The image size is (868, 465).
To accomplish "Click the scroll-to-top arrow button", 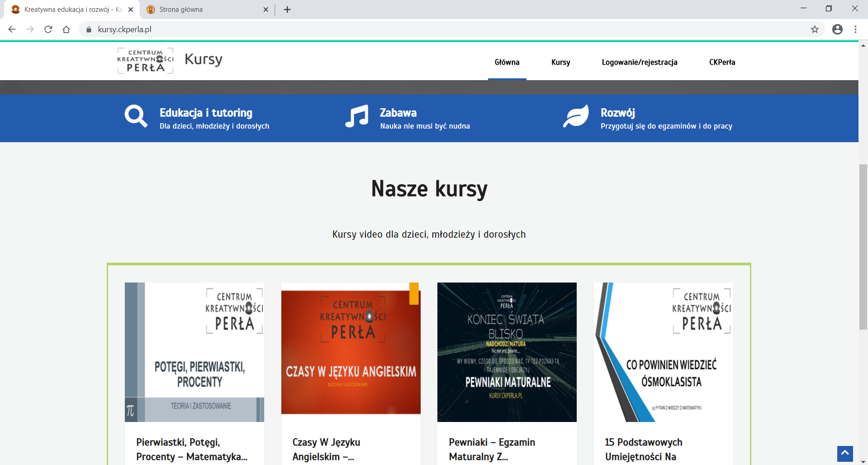I will click(x=844, y=453).
